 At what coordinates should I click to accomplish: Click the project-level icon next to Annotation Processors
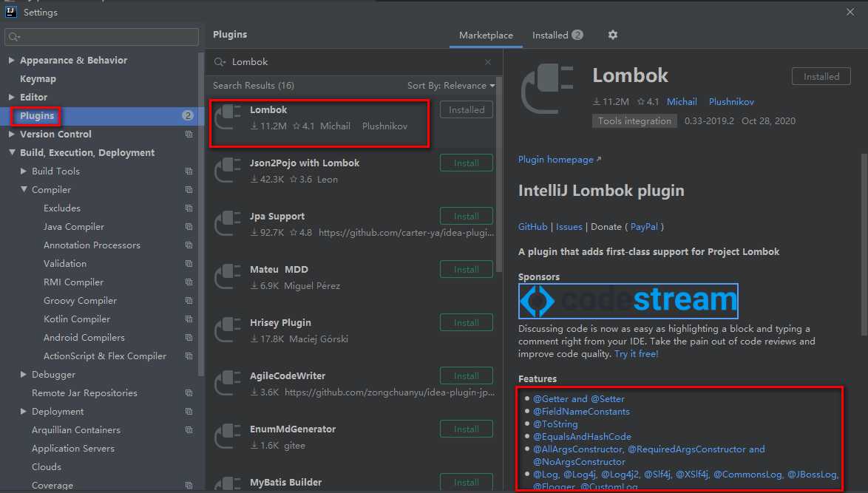[x=189, y=245]
